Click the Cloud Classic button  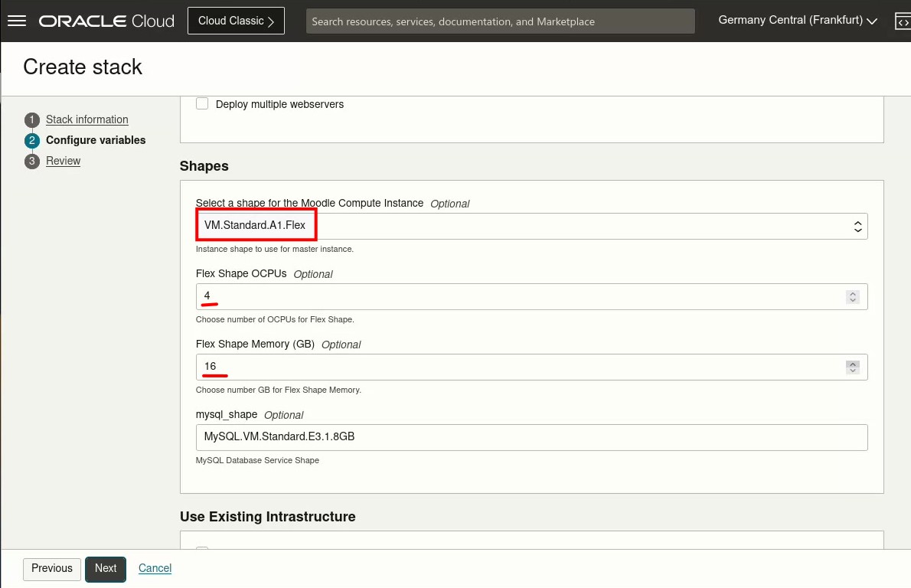click(x=236, y=21)
